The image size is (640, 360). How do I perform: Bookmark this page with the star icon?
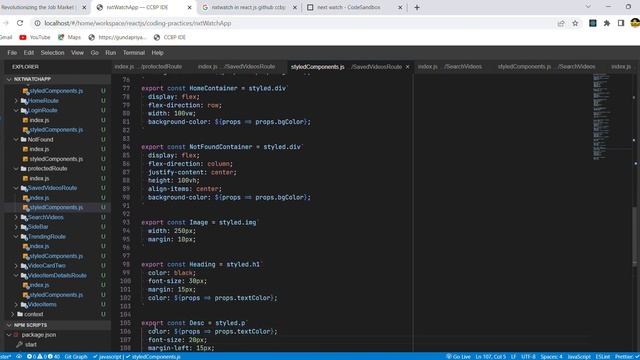point(575,23)
